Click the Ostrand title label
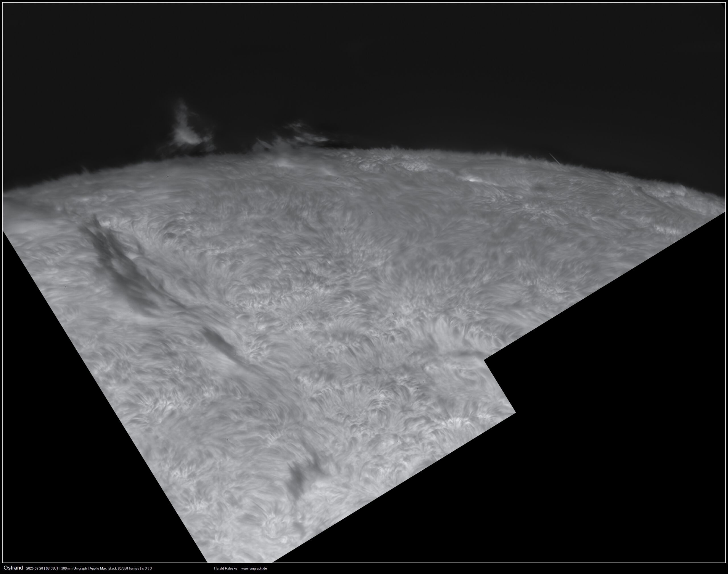Viewport: 728px width, 574px height. (13, 568)
